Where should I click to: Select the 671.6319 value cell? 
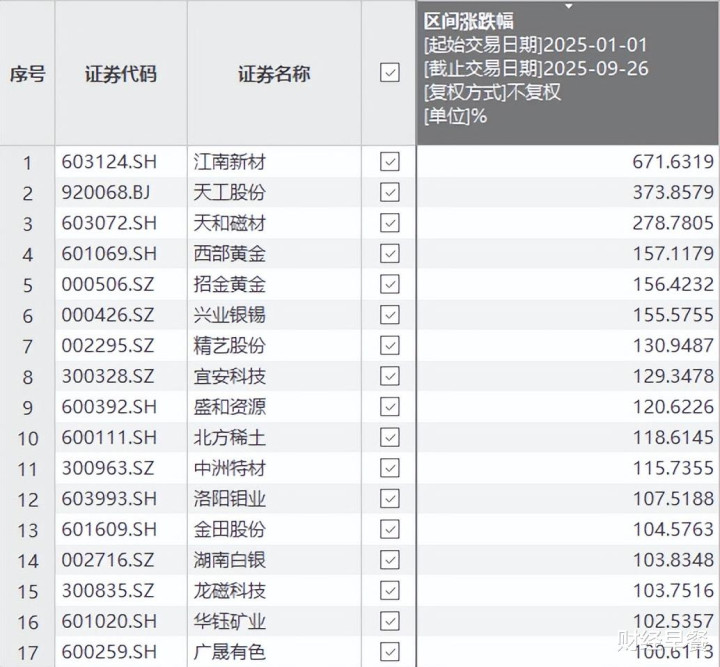coord(672,162)
